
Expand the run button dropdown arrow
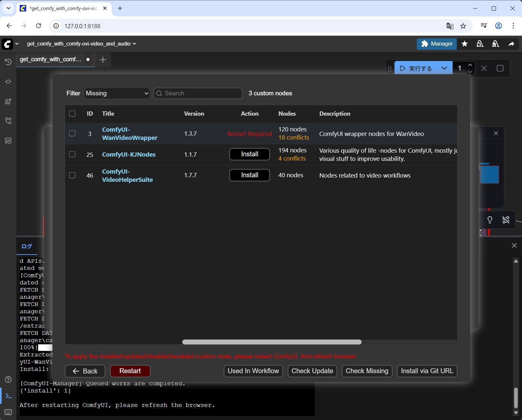coord(444,68)
